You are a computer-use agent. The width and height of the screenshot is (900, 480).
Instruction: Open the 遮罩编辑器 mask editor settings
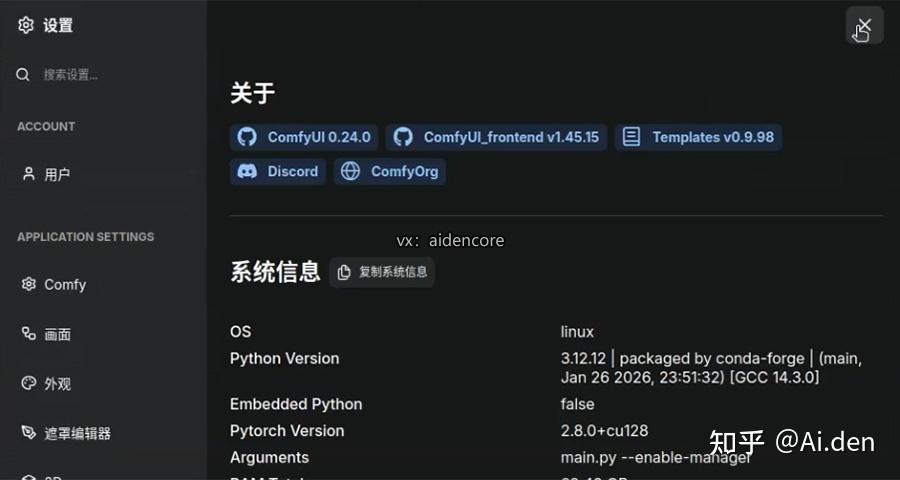click(x=103, y=433)
